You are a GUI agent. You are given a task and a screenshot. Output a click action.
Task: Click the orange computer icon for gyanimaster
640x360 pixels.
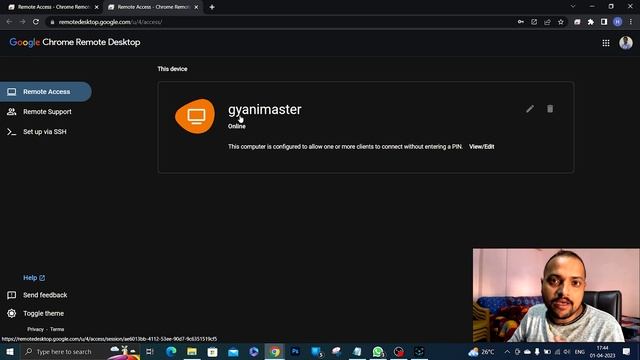[195, 116]
